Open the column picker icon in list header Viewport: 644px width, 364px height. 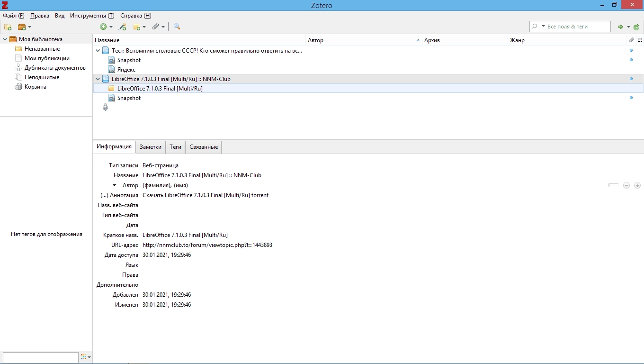pos(640,40)
